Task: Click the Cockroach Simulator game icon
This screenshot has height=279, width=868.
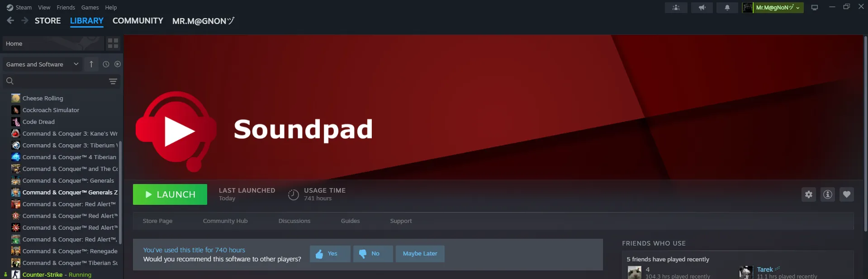Action: 16,110
